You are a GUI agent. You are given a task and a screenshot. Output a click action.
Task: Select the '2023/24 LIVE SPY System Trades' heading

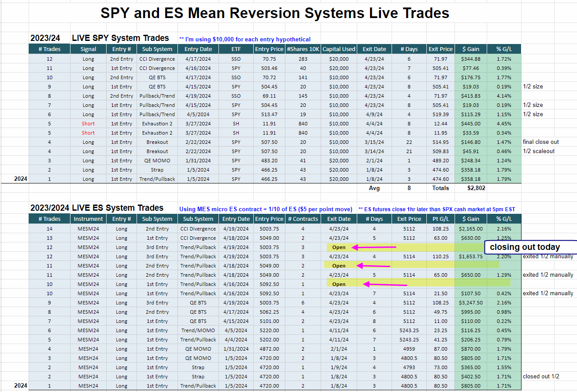coord(100,38)
